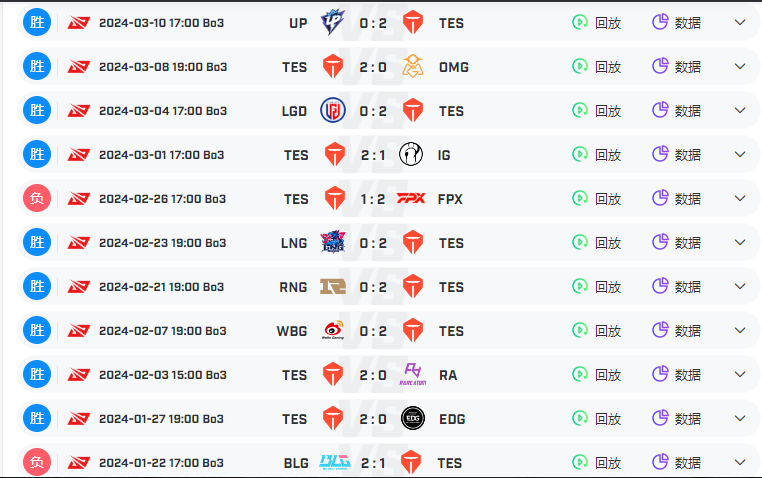Click the RNG team logo

coord(333,286)
